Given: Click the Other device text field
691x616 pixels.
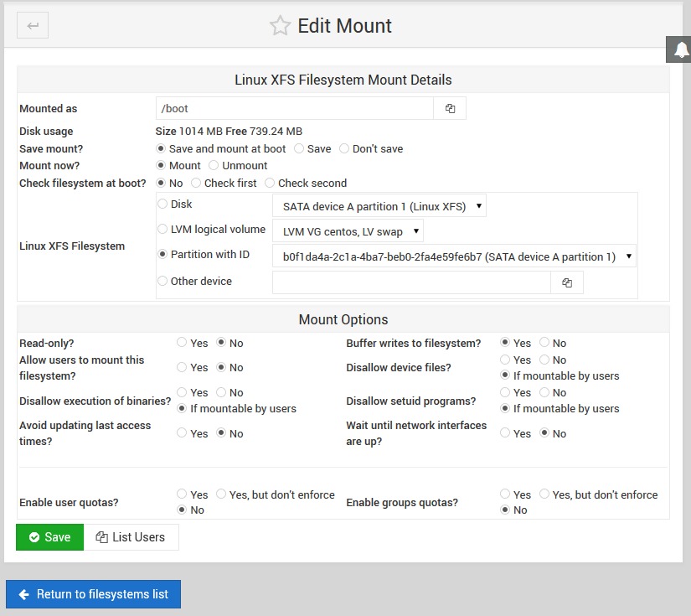Looking at the screenshot, I should coord(410,283).
